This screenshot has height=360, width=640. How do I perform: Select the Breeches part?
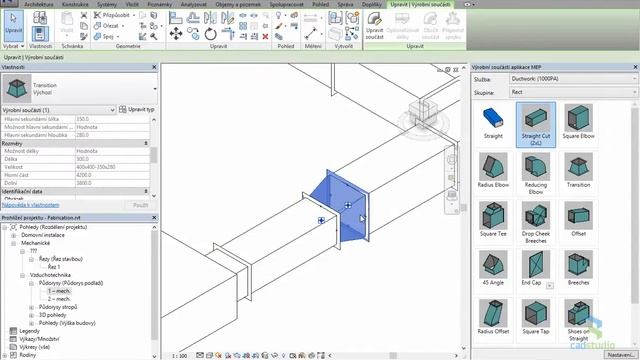578,269
